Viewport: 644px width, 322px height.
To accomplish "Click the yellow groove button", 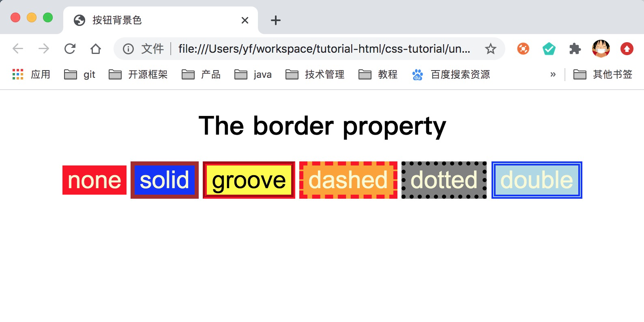I will click(249, 180).
